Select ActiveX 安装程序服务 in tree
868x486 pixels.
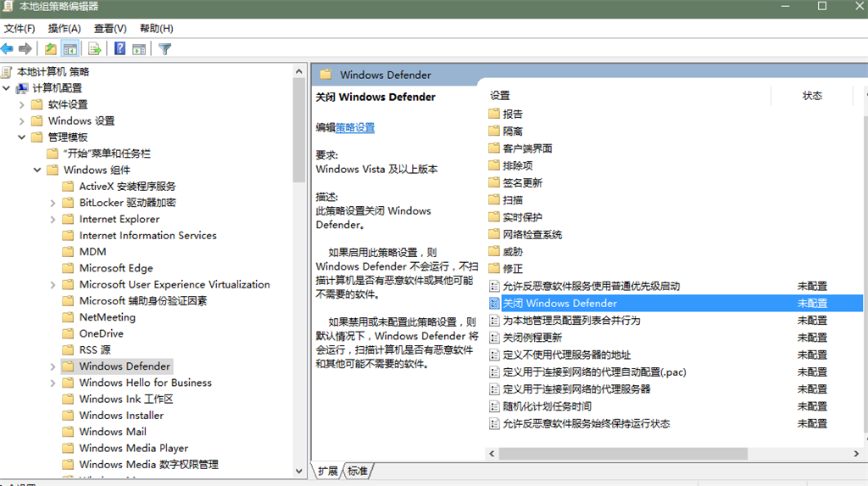click(127, 187)
